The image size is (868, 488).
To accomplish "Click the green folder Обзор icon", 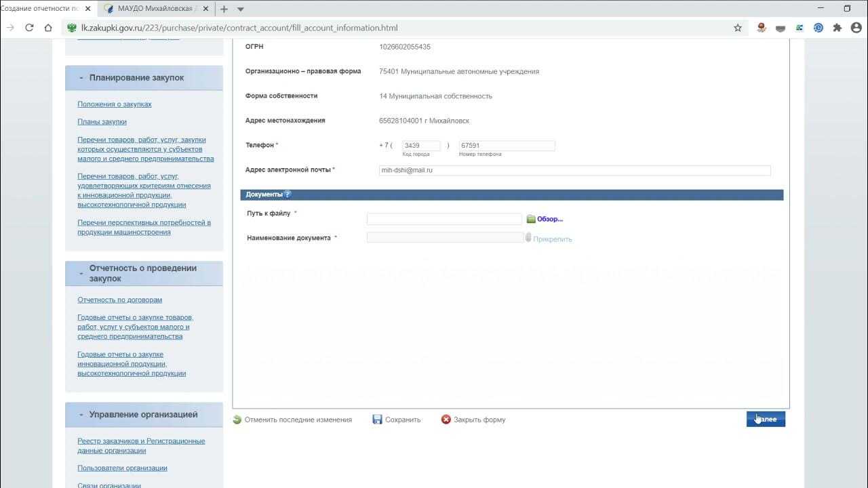I will 531,219.
